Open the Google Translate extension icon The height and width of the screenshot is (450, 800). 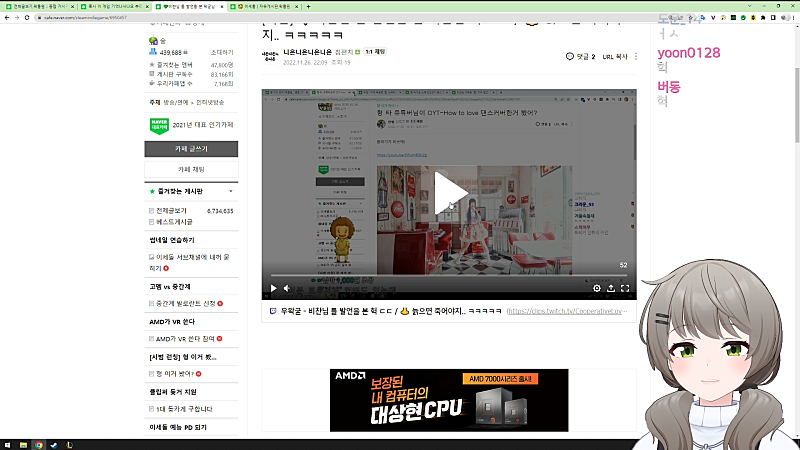tap(703, 17)
